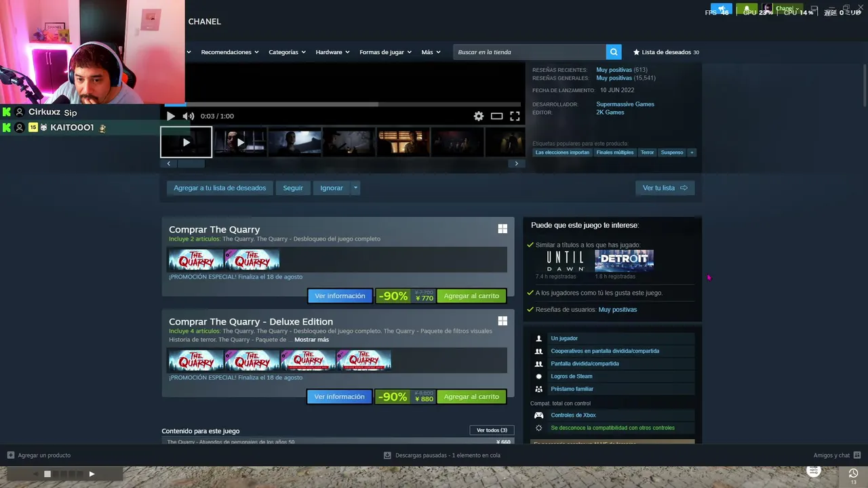Viewport: 868px width, 488px height.
Task: Click Cooperativos en pantalla dividida/compartida
Action: [x=613, y=351]
